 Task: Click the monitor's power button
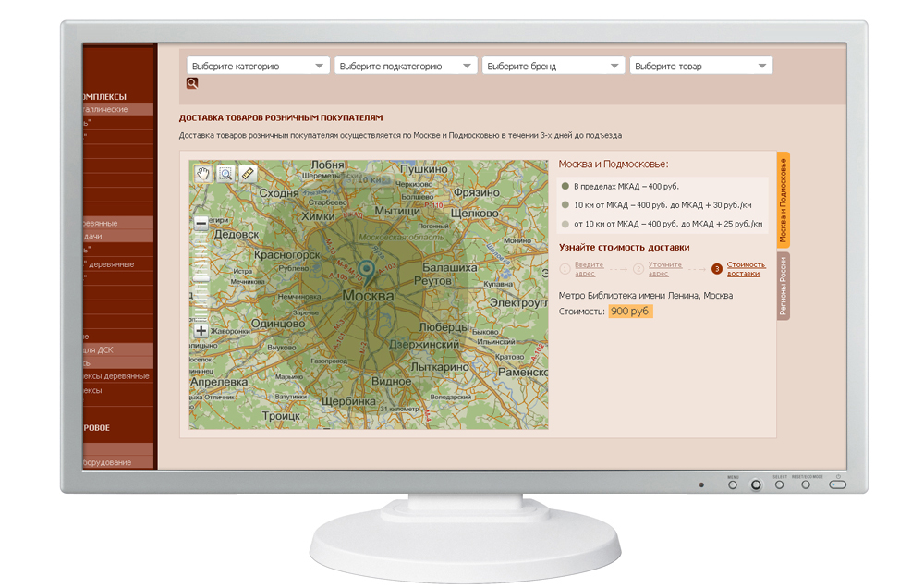point(837,484)
